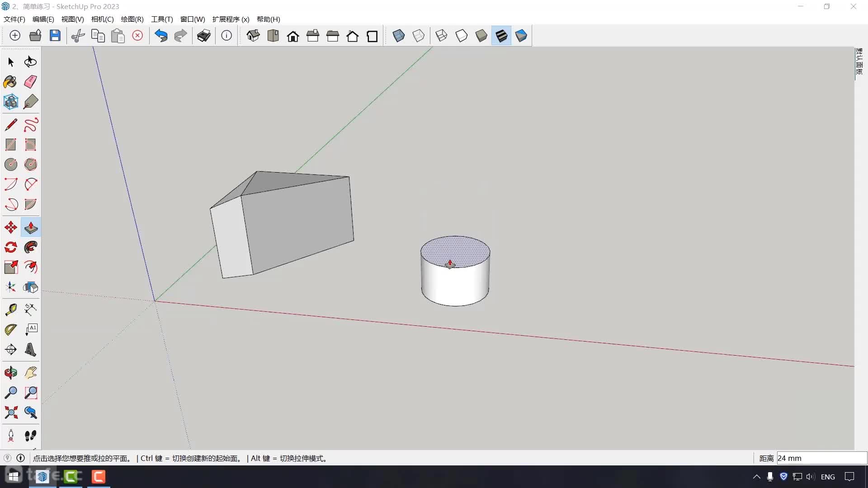The image size is (868, 488).
Task: Toggle Shaded With Textures style
Action: pos(501,36)
